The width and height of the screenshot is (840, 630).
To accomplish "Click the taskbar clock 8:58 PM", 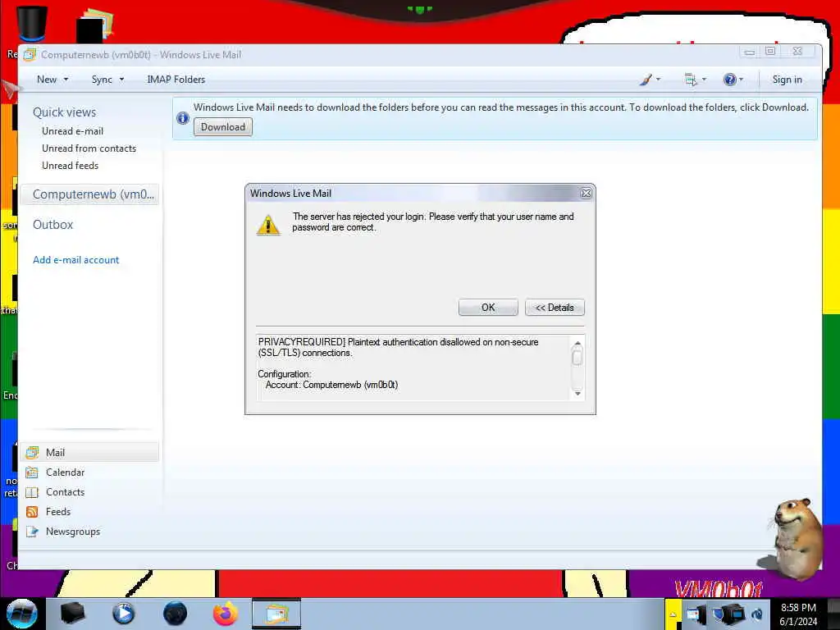I will click(x=798, y=608).
